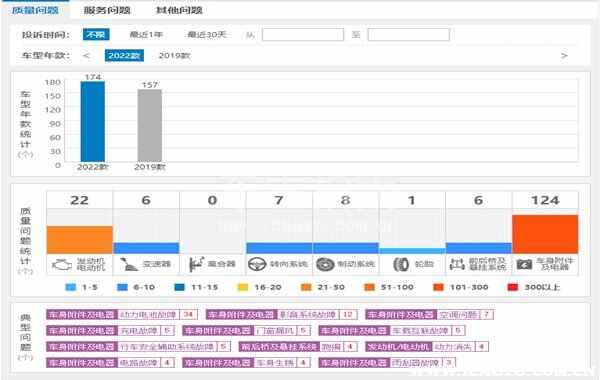The image size is (600, 380).
Task: Open the 空调问题 tag with count 7
Action: tap(429, 315)
